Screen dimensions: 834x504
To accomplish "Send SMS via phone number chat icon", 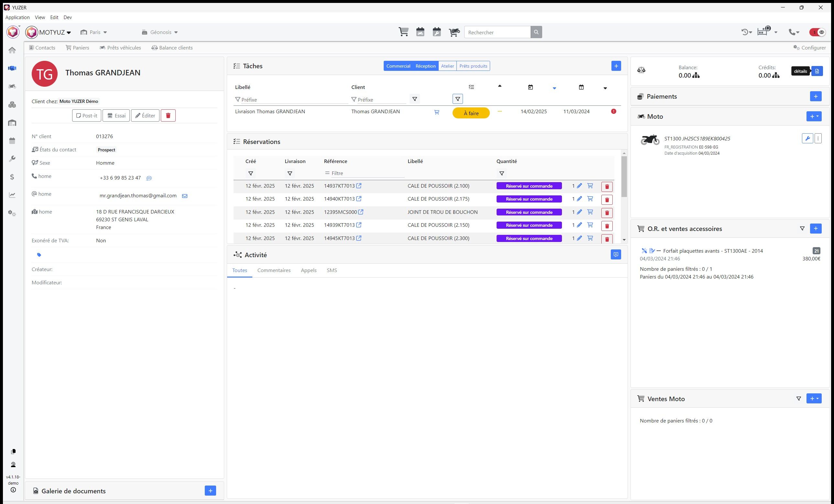I will click(149, 178).
